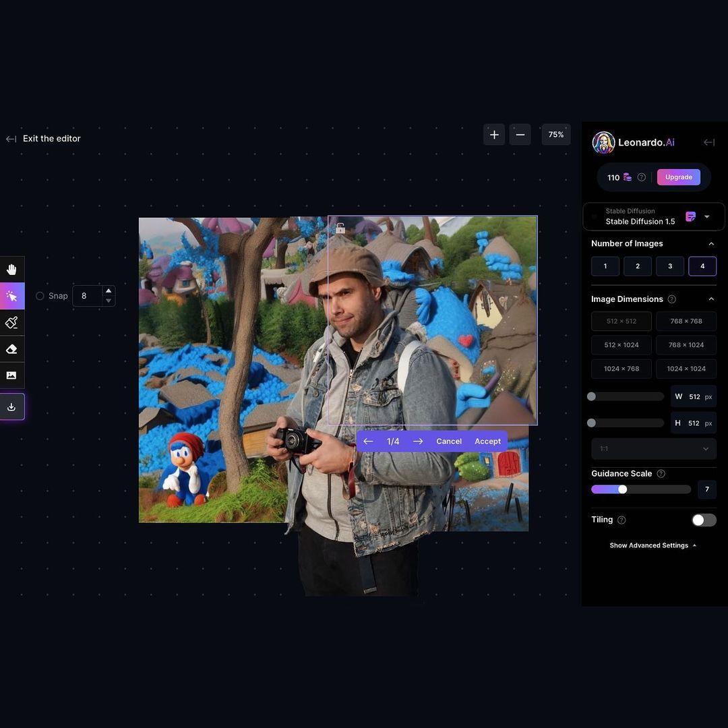This screenshot has height=728, width=728.
Task: Click the token coins icon
Action: click(628, 177)
